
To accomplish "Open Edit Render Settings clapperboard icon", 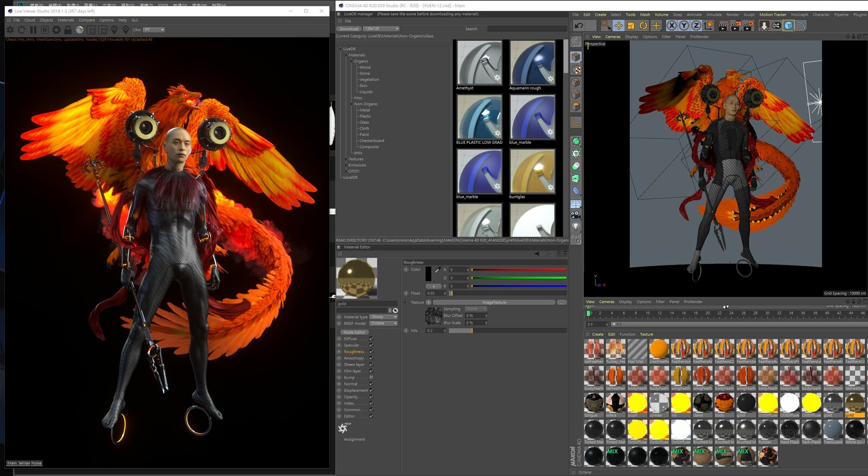I will (x=748, y=25).
